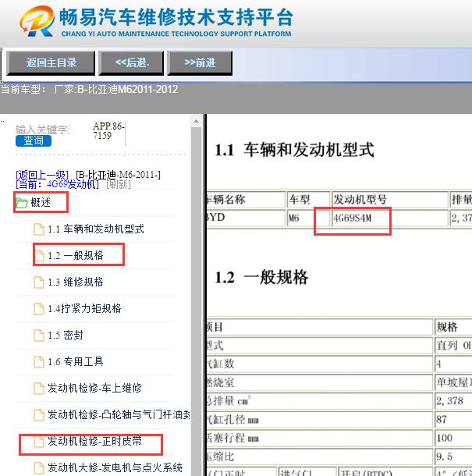The image size is (472, 476).
Task: Click the 刷新 refresh link
Action: click(119, 184)
